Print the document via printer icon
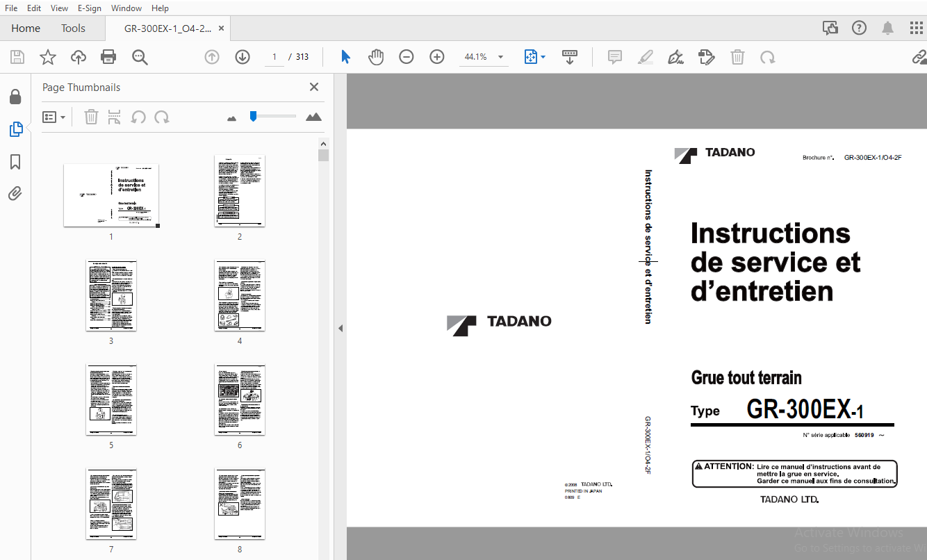The width and height of the screenshot is (927, 560). [x=108, y=57]
